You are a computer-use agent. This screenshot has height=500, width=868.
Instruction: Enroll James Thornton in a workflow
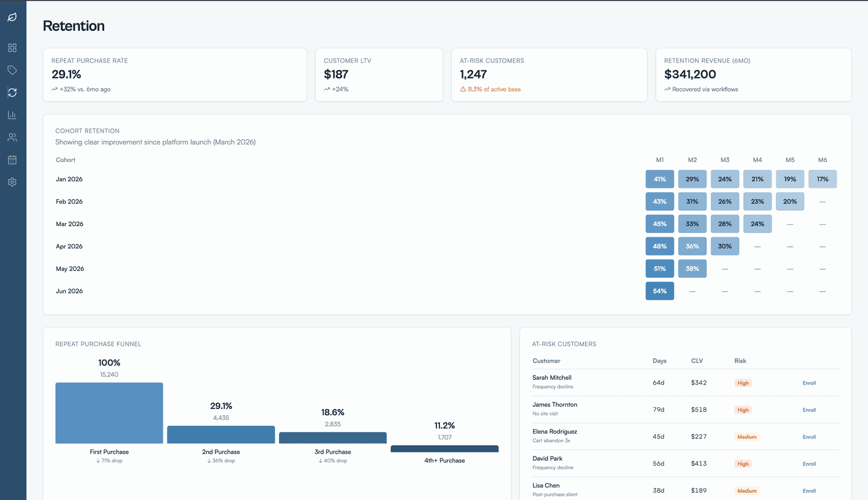pyautogui.click(x=809, y=410)
